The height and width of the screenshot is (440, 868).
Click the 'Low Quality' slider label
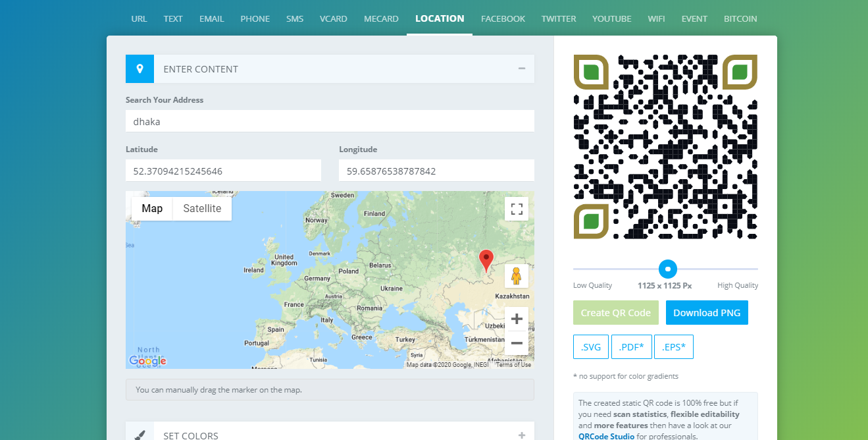592,285
